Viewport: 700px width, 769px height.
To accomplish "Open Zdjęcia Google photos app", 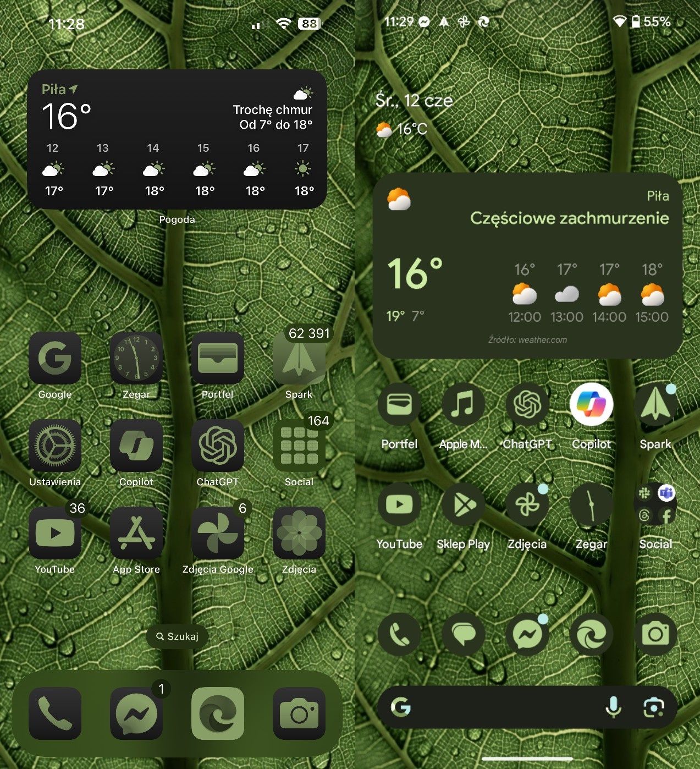I will point(218,532).
